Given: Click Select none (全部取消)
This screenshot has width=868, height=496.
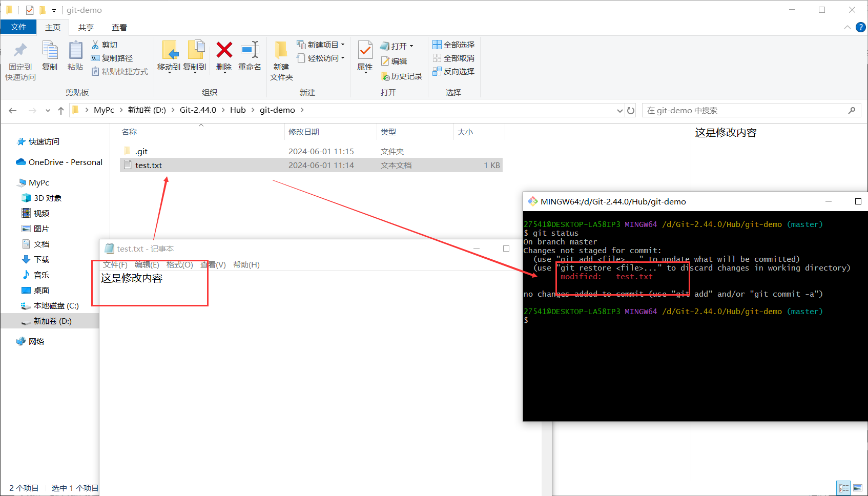Looking at the screenshot, I should point(453,58).
